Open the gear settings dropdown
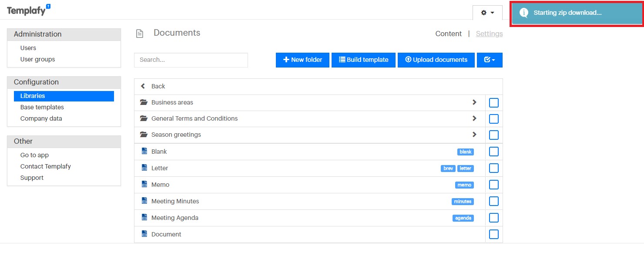Image resolution: width=644 pixels, height=253 pixels. pos(487,13)
